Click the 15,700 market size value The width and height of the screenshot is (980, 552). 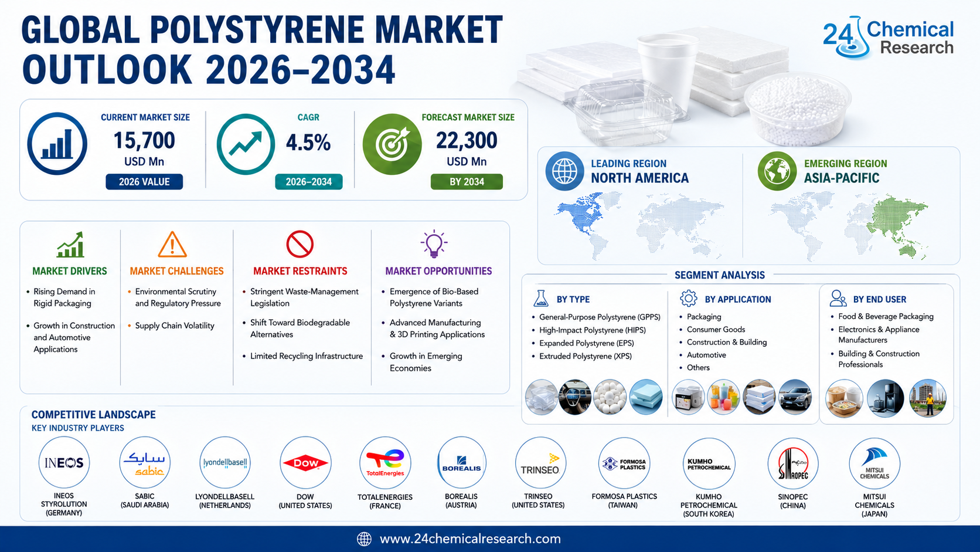(144, 141)
